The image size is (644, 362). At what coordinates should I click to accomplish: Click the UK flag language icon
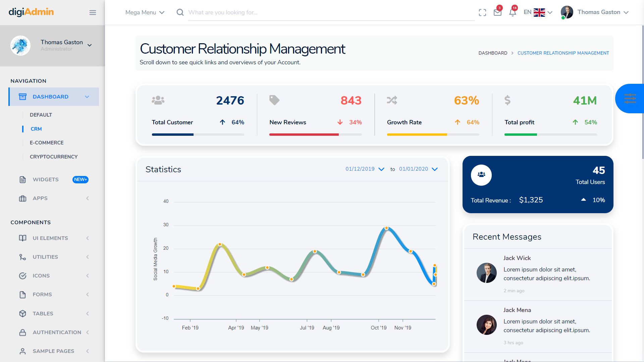click(x=539, y=12)
